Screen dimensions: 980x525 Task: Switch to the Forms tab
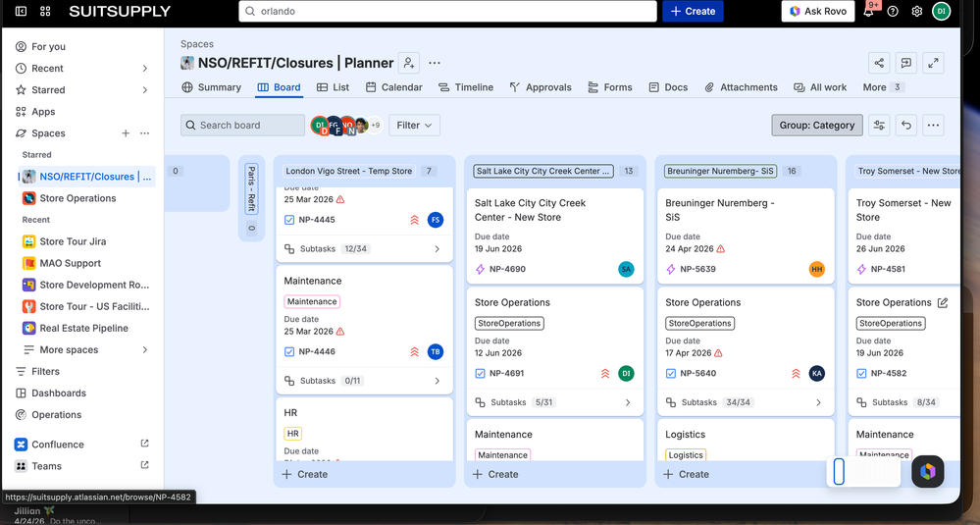pos(610,87)
